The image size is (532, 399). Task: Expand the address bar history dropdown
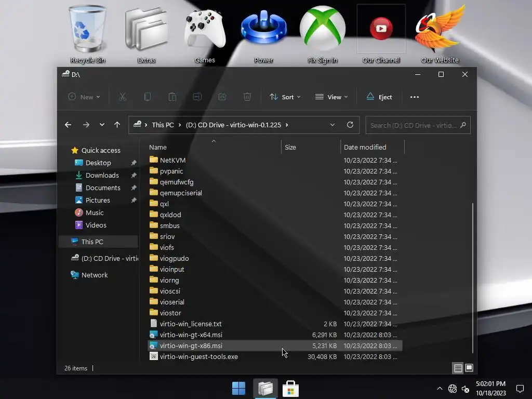tap(332, 125)
